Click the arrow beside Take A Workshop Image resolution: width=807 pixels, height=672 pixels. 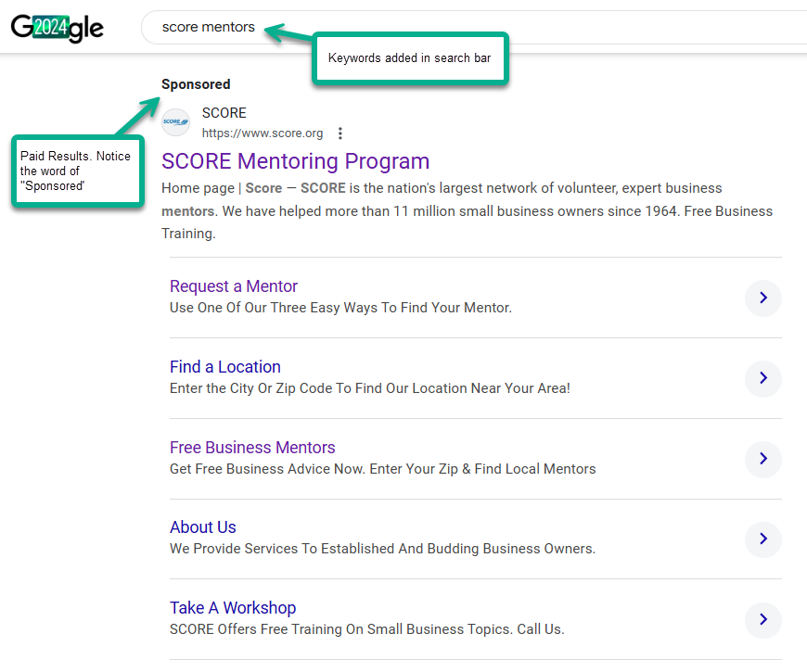coord(762,619)
